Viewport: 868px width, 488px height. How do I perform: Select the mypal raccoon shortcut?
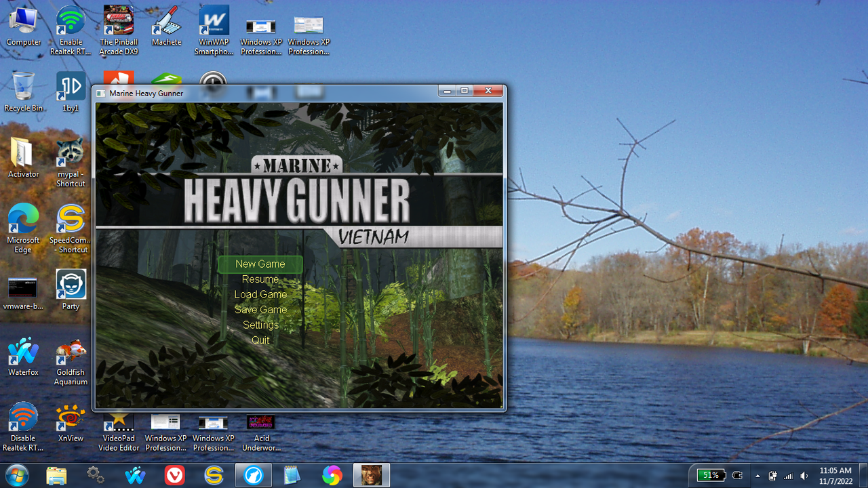click(x=71, y=163)
